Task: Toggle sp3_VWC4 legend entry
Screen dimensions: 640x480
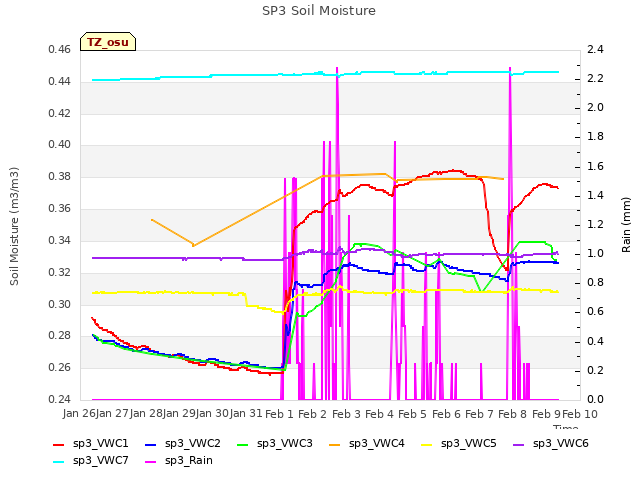Action: [367, 444]
